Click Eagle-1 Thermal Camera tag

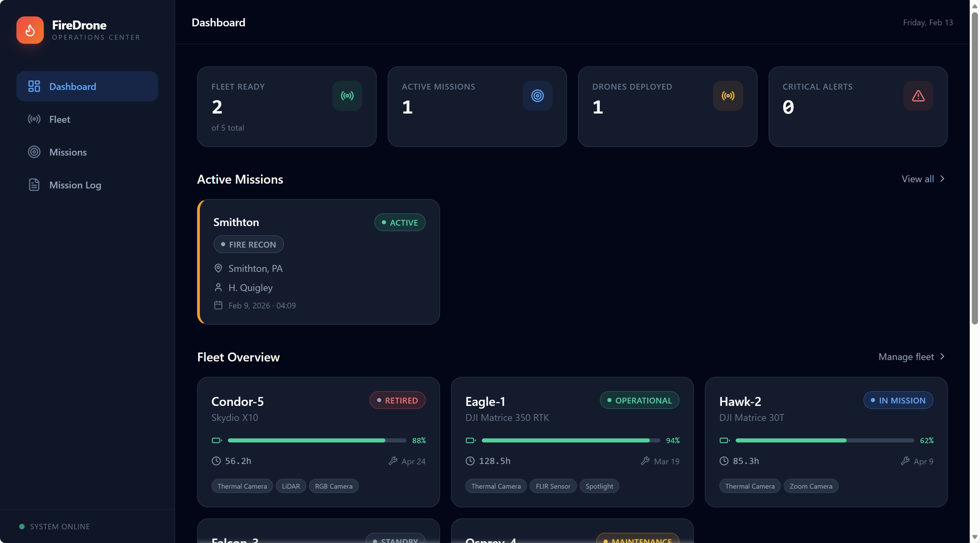[x=496, y=486]
